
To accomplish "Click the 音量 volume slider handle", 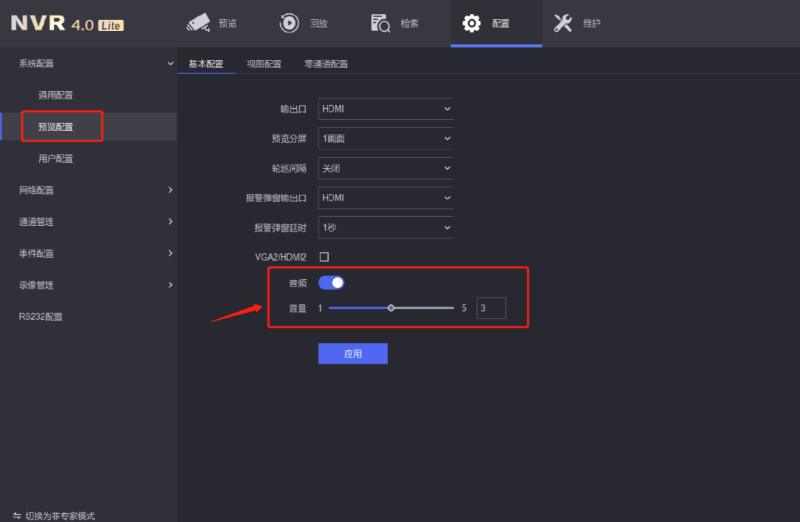I will click(391, 308).
